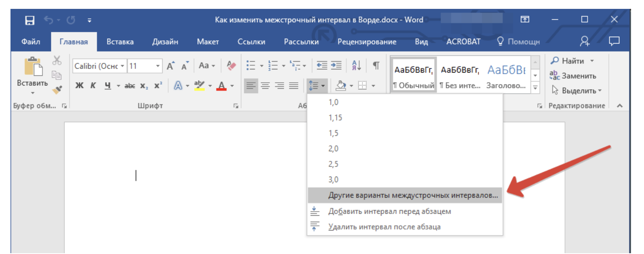
Task: Open the Calibri font name dropdown
Action: coord(122,66)
